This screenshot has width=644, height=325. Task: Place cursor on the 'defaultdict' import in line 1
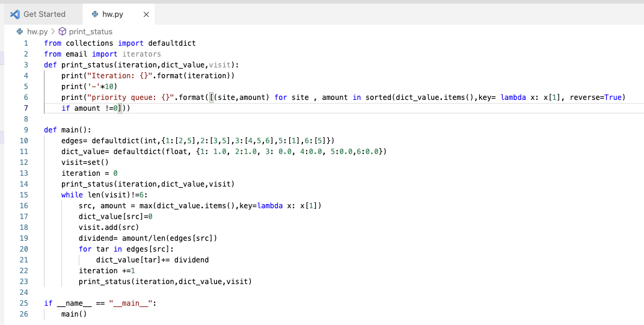pyautogui.click(x=171, y=43)
